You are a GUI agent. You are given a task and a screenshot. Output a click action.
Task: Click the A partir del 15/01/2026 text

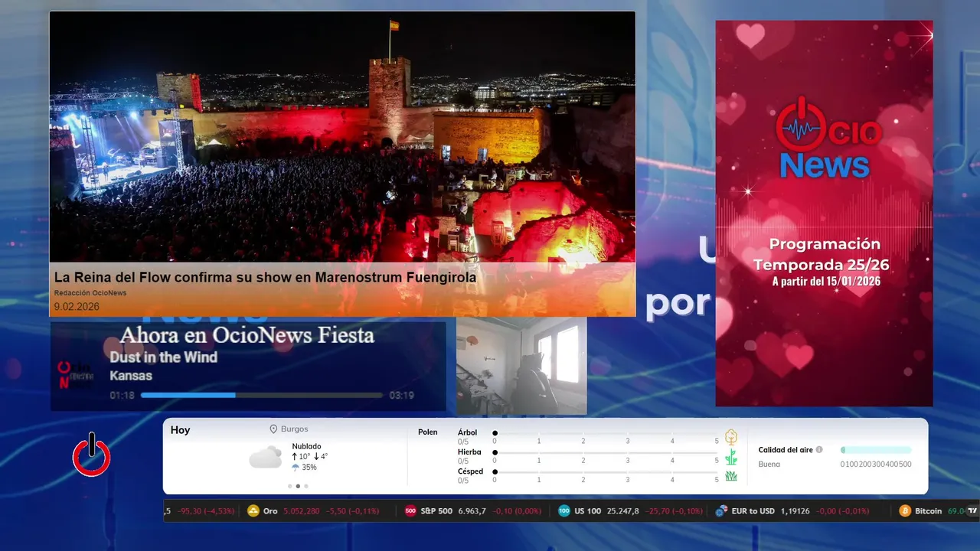pyautogui.click(x=826, y=282)
